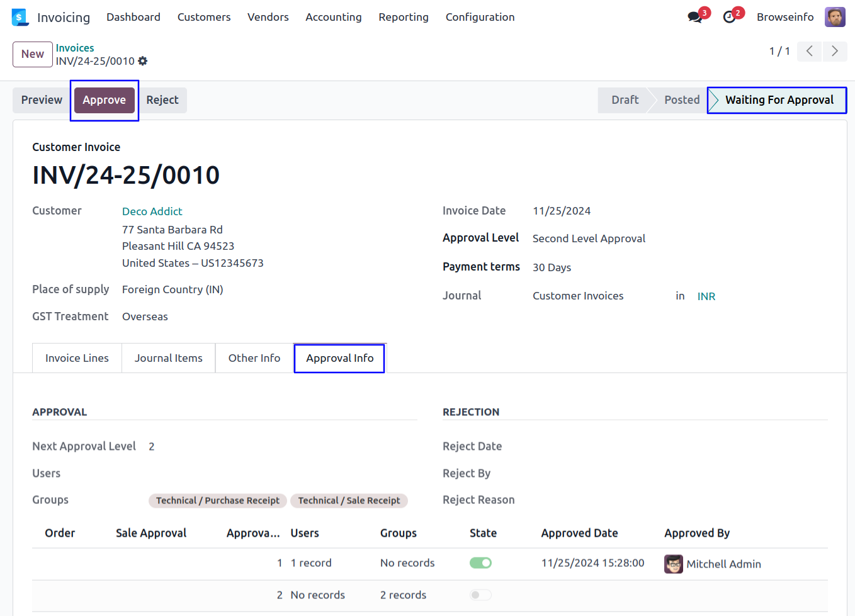
Task: Go to next record arrow
Action: tap(835, 51)
